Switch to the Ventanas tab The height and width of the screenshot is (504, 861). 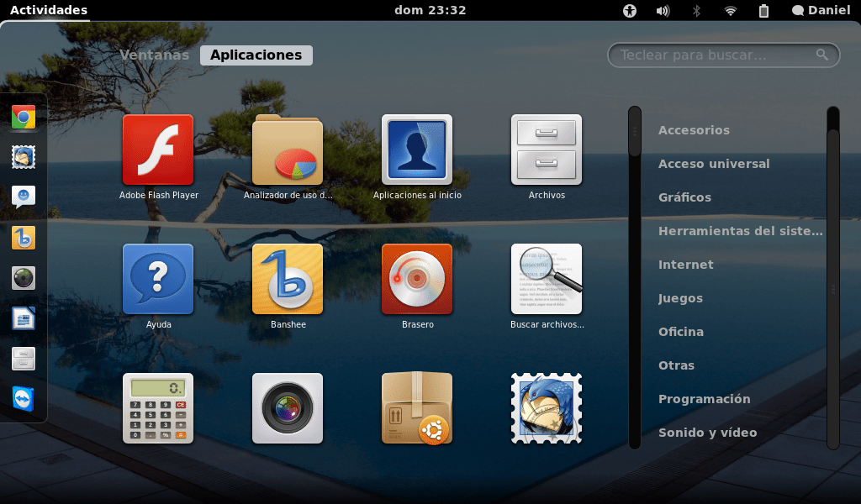155,55
